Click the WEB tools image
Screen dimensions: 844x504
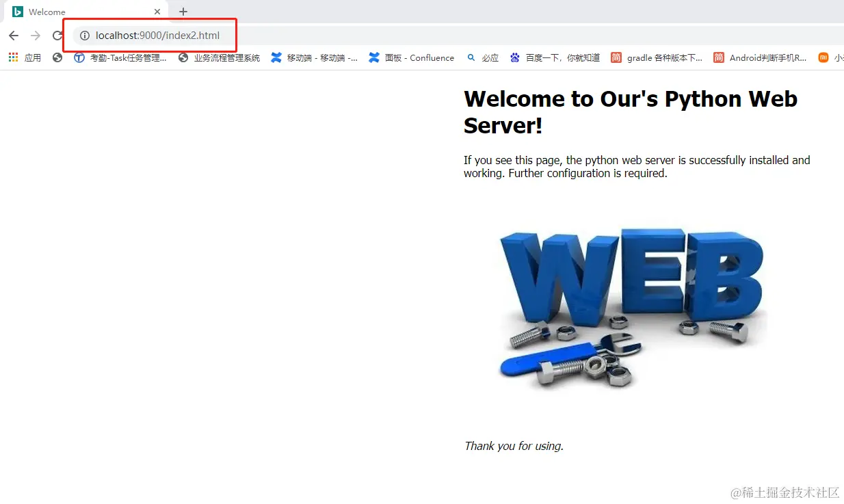click(x=632, y=308)
